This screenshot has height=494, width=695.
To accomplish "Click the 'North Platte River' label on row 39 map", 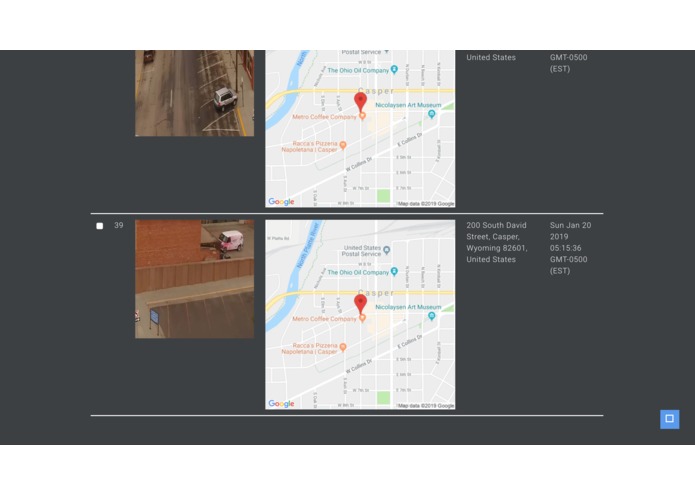I will (308, 245).
